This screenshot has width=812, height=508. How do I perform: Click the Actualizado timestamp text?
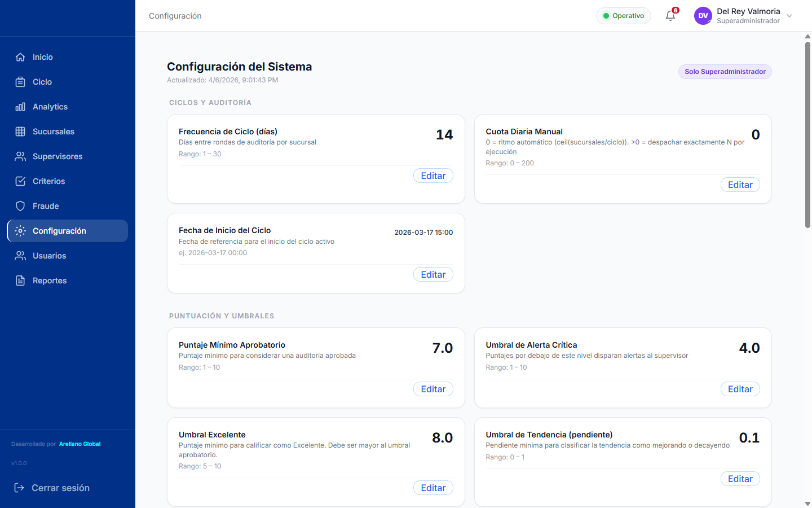point(223,80)
